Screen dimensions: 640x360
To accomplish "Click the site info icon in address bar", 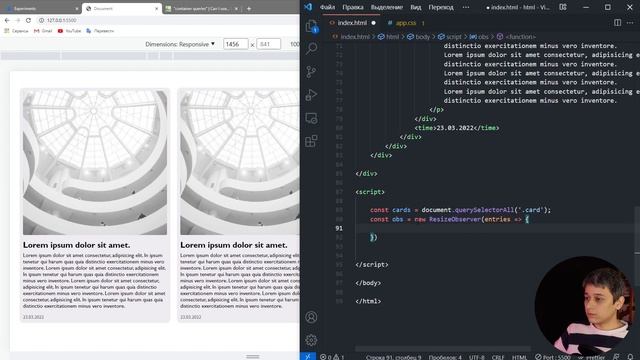I will tap(41, 20).
